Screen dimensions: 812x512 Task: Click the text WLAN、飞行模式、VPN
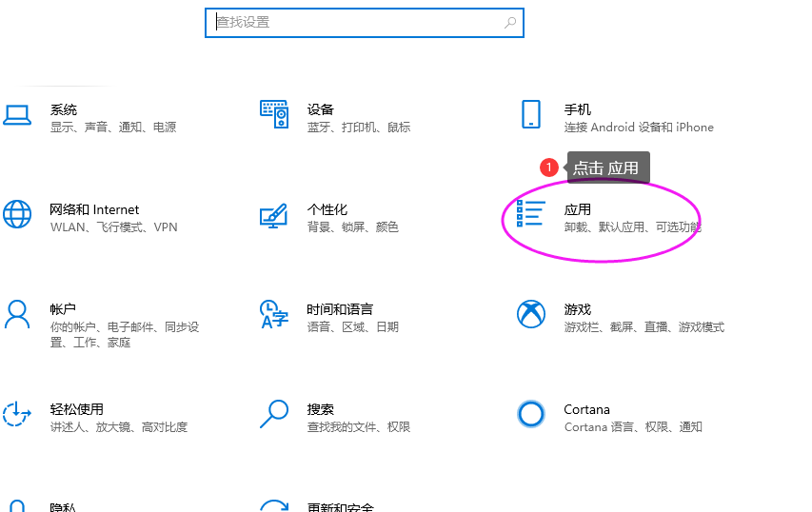[114, 226]
